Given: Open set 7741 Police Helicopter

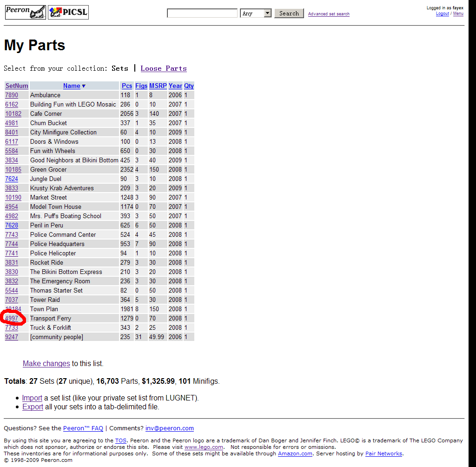Looking at the screenshot, I should [12, 253].
